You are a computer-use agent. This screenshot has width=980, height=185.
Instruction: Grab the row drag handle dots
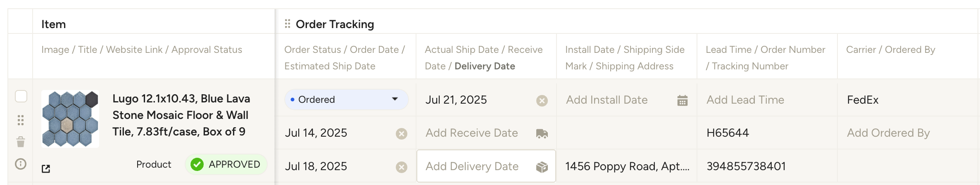tap(21, 120)
